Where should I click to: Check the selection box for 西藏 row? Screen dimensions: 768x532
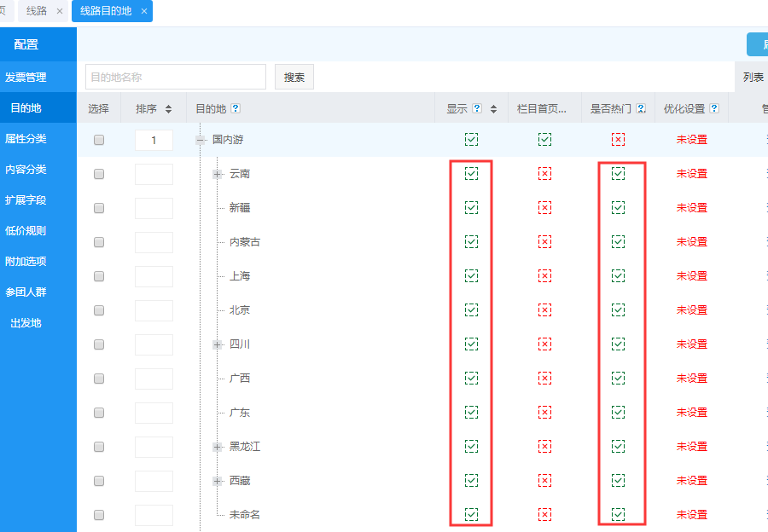pyautogui.click(x=99, y=481)
